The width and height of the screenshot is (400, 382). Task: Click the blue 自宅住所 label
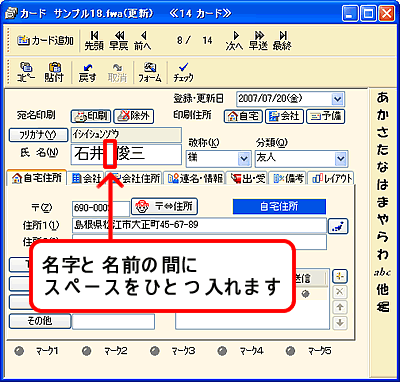pyautogui.click(x=279, y=207)
